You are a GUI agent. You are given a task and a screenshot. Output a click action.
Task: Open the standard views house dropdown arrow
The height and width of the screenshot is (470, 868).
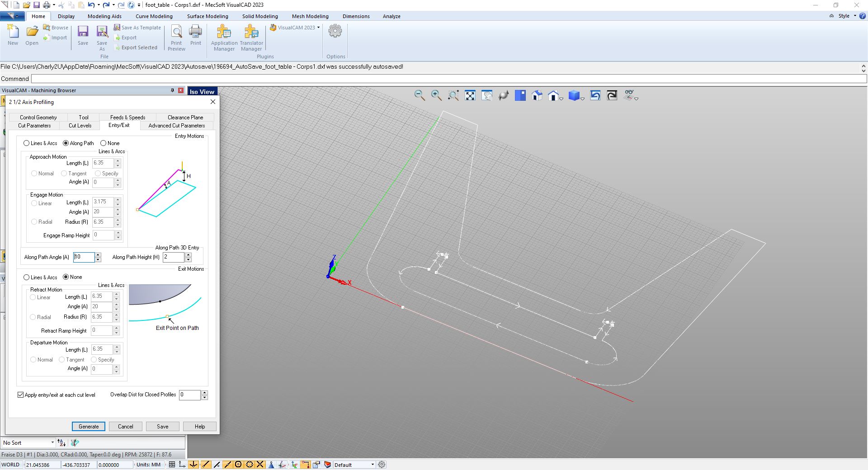coord(561,99)
